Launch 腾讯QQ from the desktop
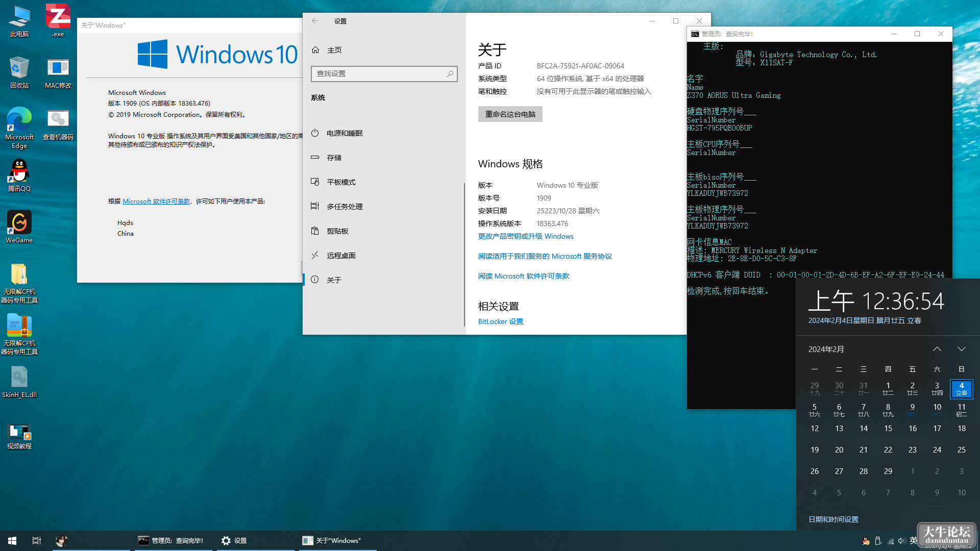Viewport: 980px width, 551px height. point(19,176)
